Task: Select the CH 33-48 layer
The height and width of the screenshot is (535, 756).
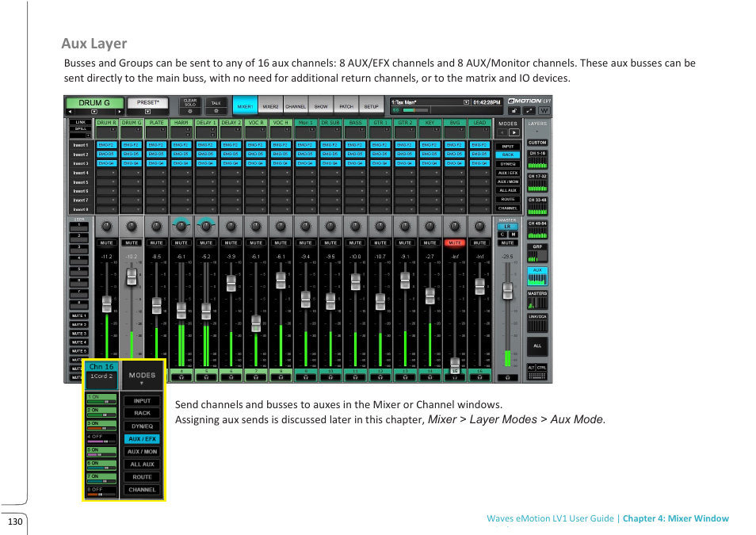Action: pyautogui.click(x=537, y=207)
